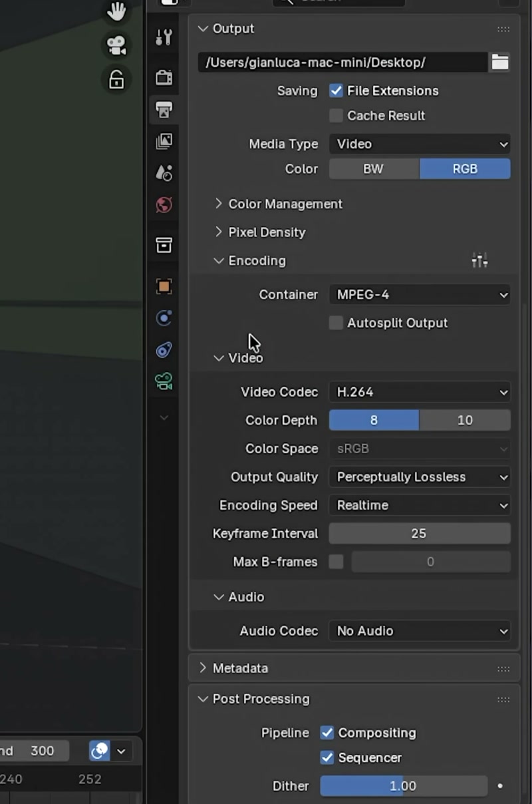Click the lock camera to view icon

pyautogui.click(x=116, y=80)
